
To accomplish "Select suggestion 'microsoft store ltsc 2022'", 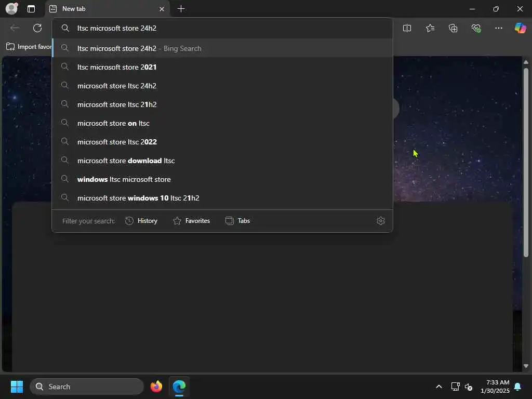I will click(x=222, y=142).
